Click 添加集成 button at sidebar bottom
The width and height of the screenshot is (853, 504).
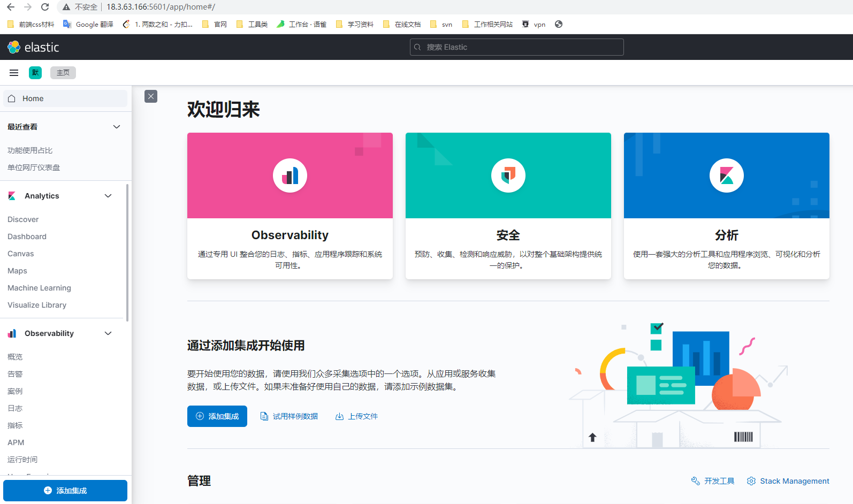tap(65, 491)
